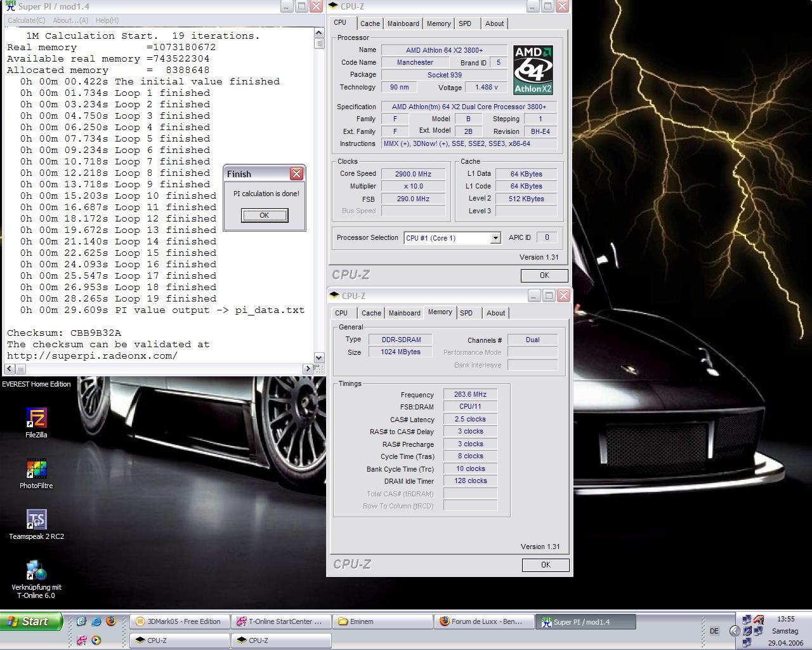Viewport: 812px width, 650px height.
Task: Click the Voltage value 1.488 v
Action: tap(487, 87)
